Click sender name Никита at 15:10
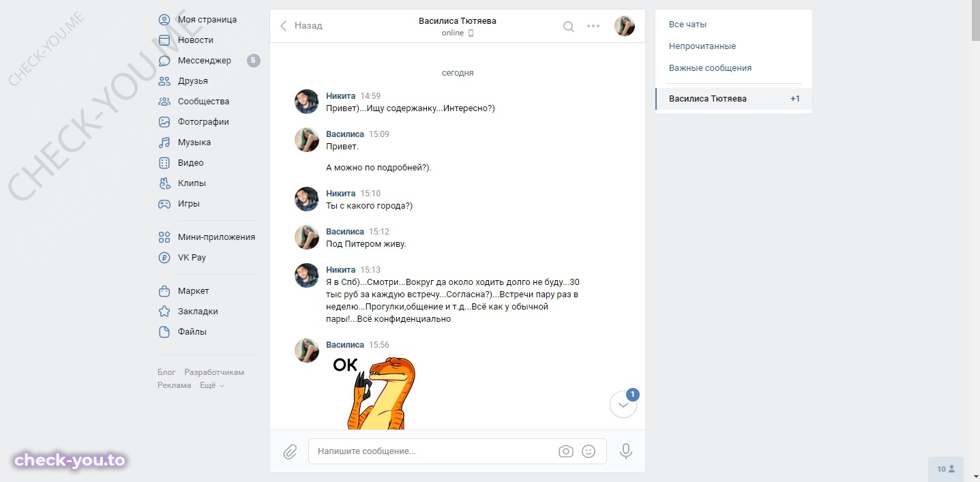 tap(341, 194)
